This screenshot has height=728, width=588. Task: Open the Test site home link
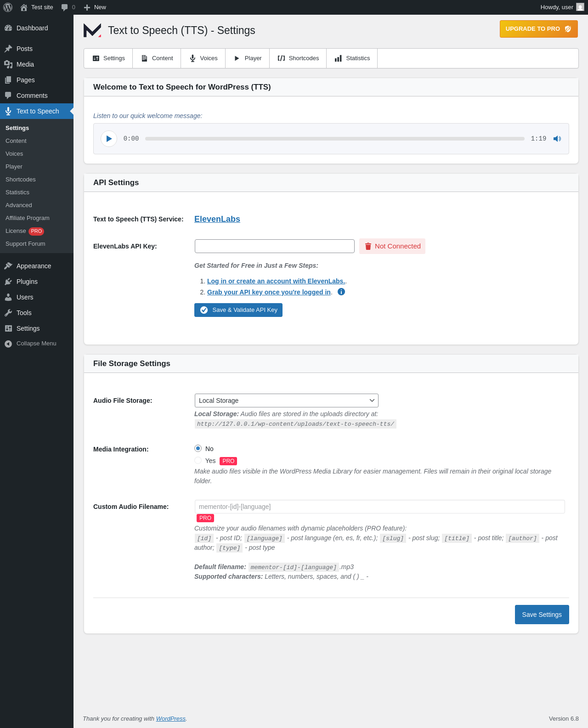(37, 7)
